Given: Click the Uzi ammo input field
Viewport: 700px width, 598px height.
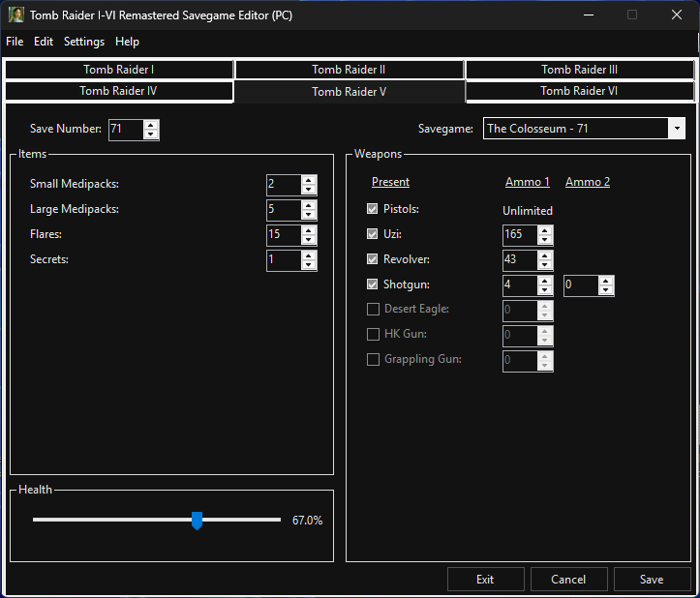Looking at the screenshot, I should coord(520,236).
